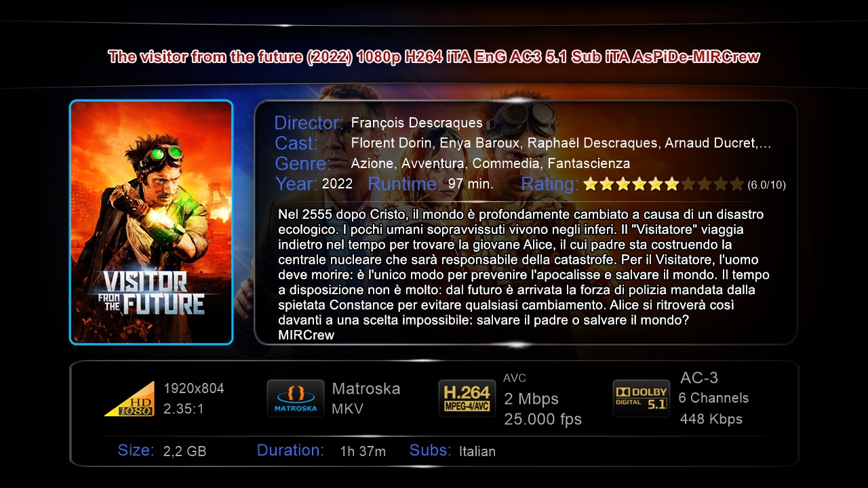Click the MIRCrew signature text
Viewport: 868px width, 488px height.
306,335
